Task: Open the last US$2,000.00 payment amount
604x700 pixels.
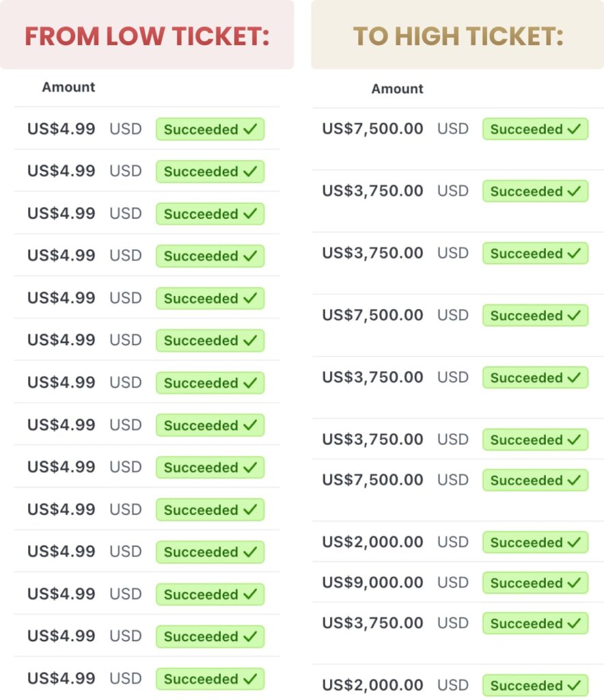Action: 372,685
